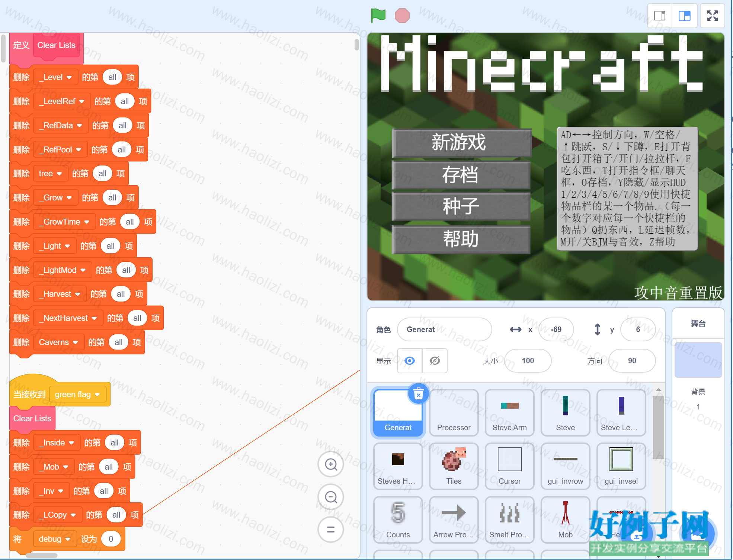The width and height of the screenshot is (733, 560).
Task: Hide the sprite using the crossed-eye icon
Action: click(435, 361)
